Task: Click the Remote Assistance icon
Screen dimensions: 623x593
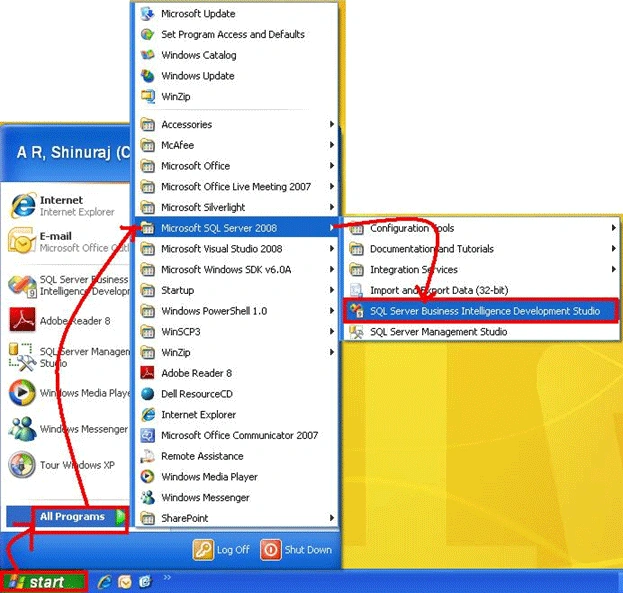Action: point(147,456)
